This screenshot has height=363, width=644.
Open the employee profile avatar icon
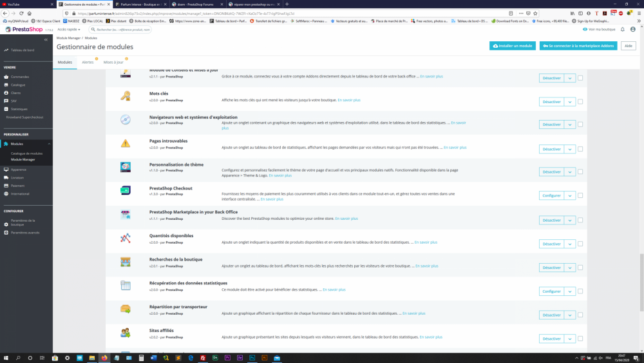pyautogui.click(x=633, y=30)
